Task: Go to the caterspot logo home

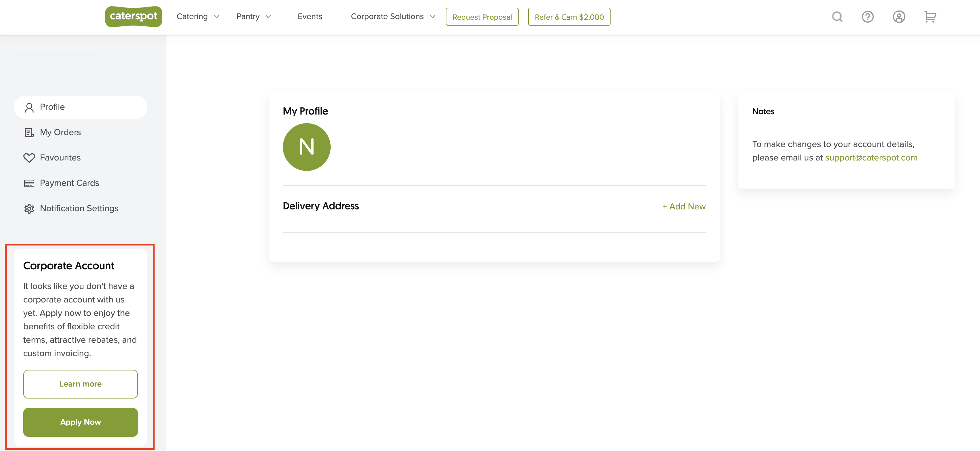Action: 133,16
